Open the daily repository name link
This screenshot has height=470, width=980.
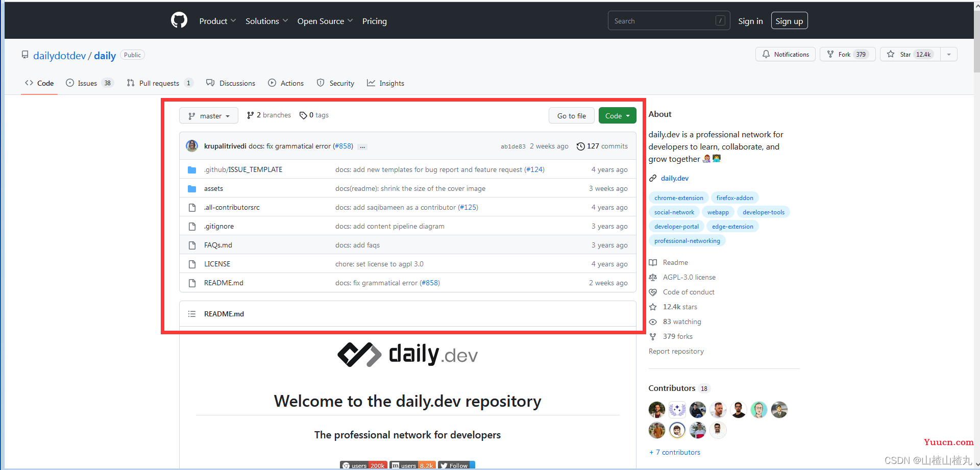pyautogui.click(x=105, y=56)
